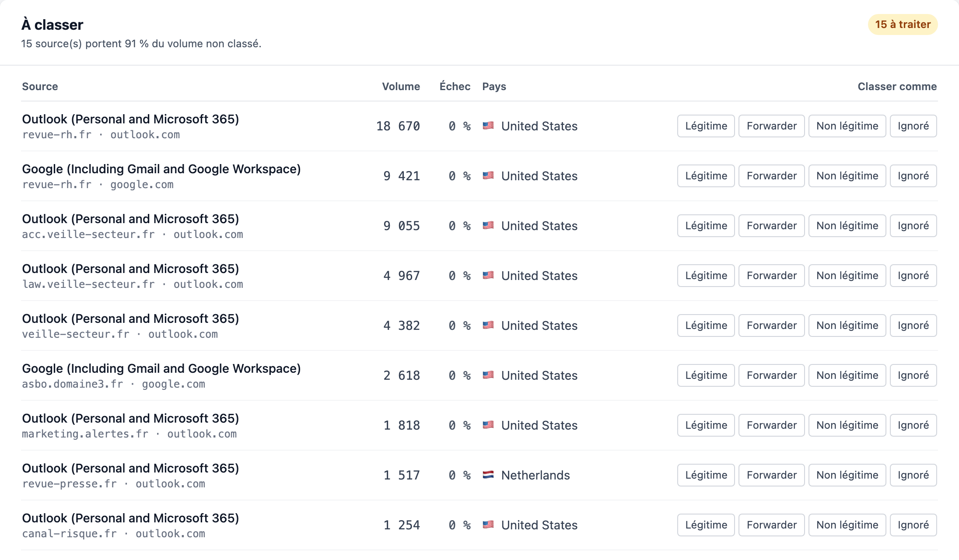Image resolution: width=959 pixels, height=560 pixels.
Task: Click the Netherlands flag icon
Action: click(488, 475)
